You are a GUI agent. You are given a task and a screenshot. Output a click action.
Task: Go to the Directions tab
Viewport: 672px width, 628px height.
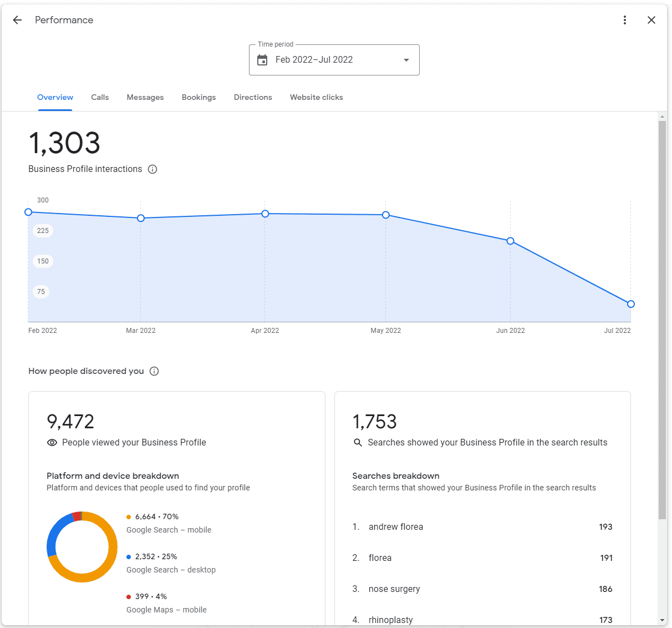(x=253, y=97)
